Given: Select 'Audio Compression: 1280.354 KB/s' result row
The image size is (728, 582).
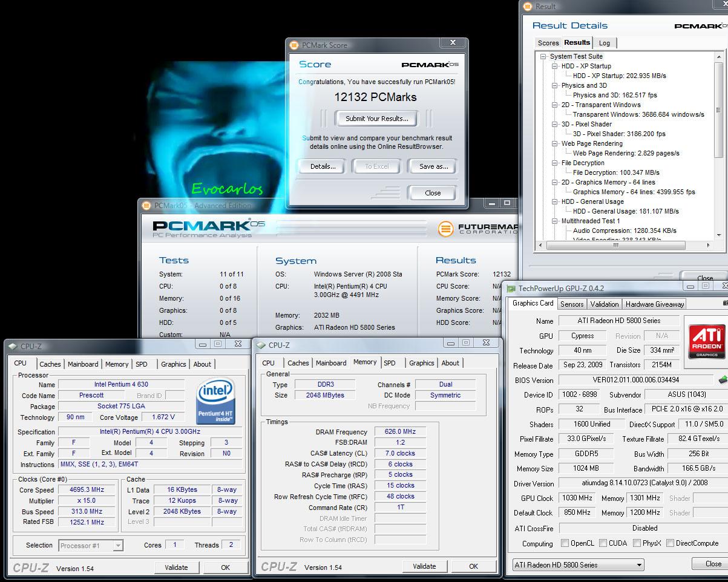Looking at the screenshot, I should click(625, 231).
